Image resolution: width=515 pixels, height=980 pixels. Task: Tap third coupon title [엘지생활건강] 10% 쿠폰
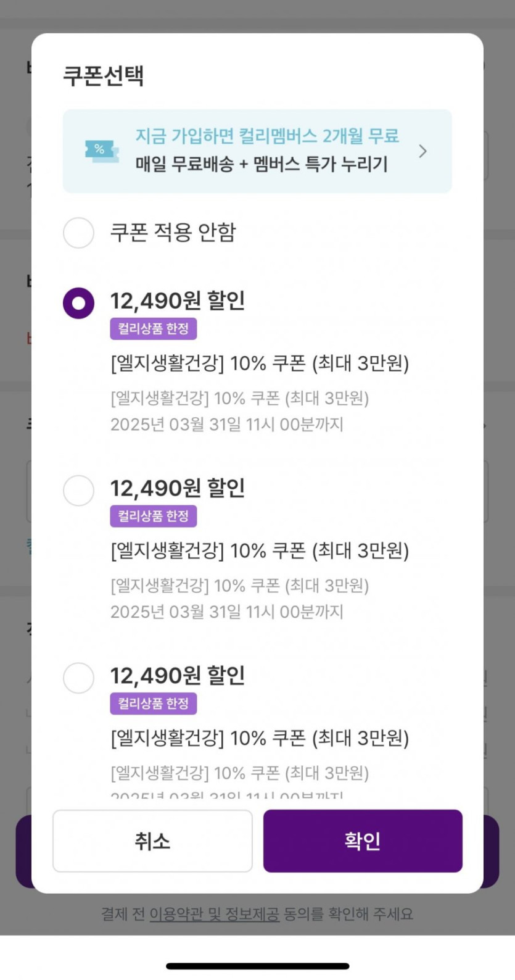[259, 738]
